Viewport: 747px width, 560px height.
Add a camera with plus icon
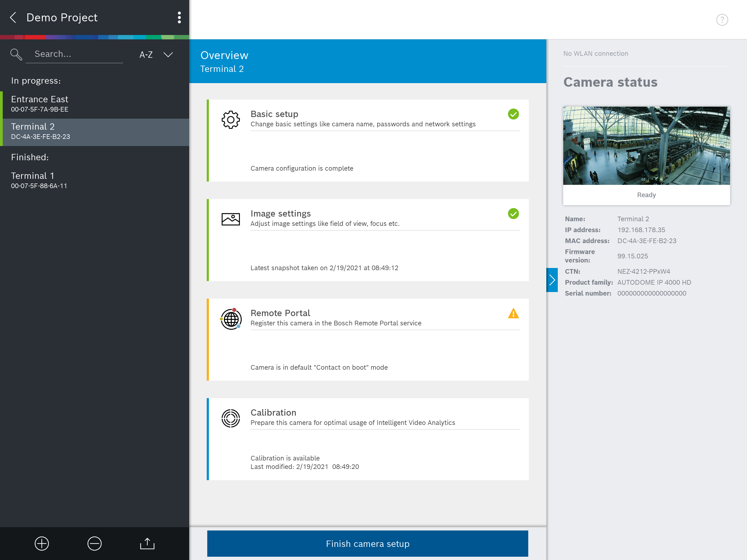pos(42,543)
